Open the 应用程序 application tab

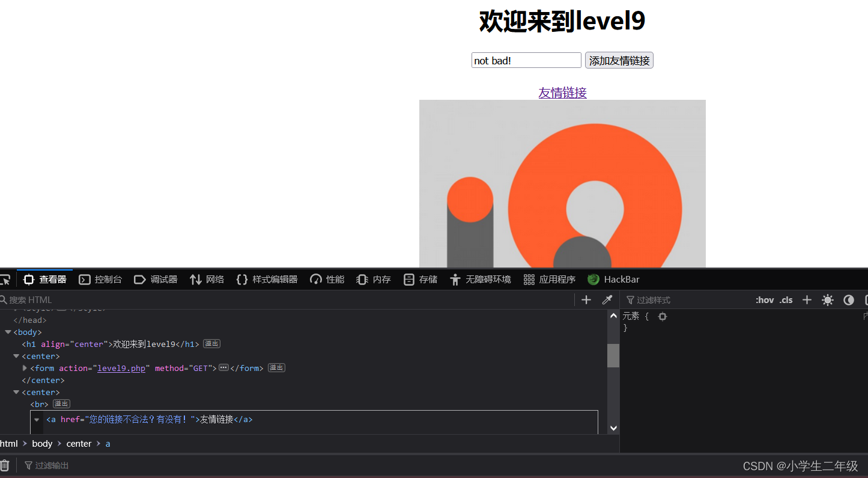pyautogui.click(x=549, y=280)
